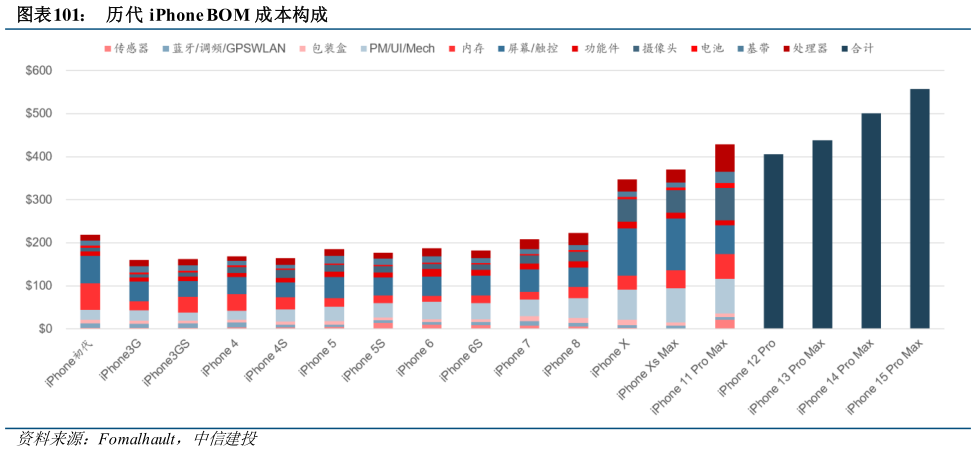
Task: Click the iPhone 15 Pro Max total bar
Action: coord(919,208)
